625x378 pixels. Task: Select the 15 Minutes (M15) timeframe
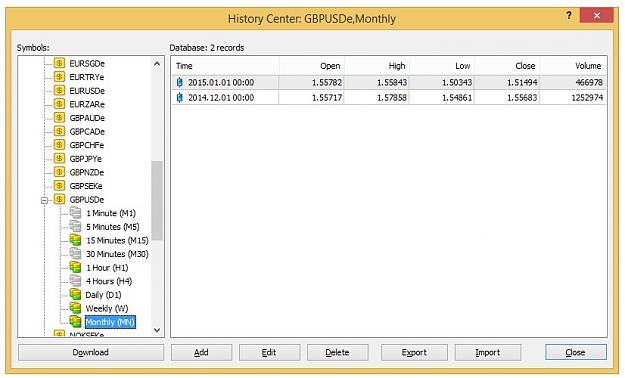click(x=117, y=240)
